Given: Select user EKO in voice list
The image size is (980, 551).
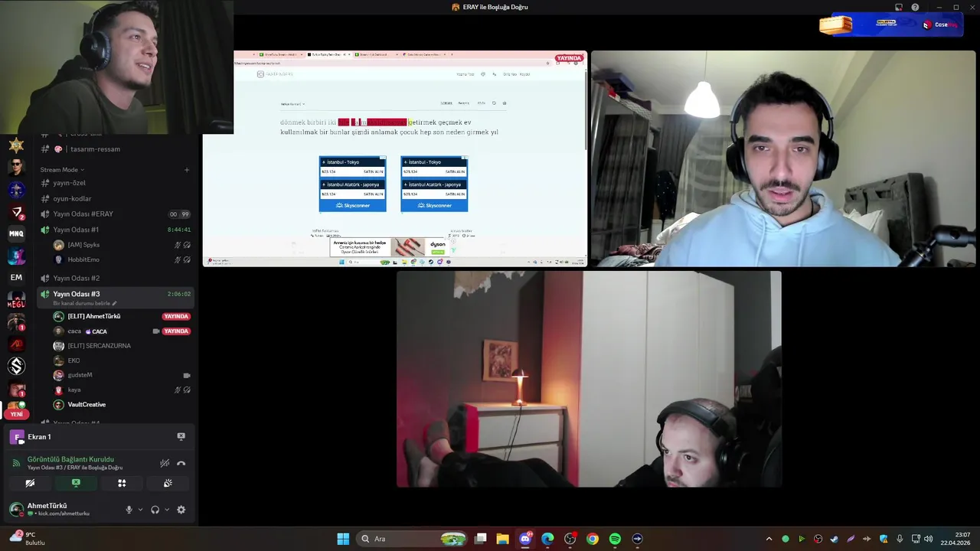Looking at the screenshot, I should pos(121,360).
